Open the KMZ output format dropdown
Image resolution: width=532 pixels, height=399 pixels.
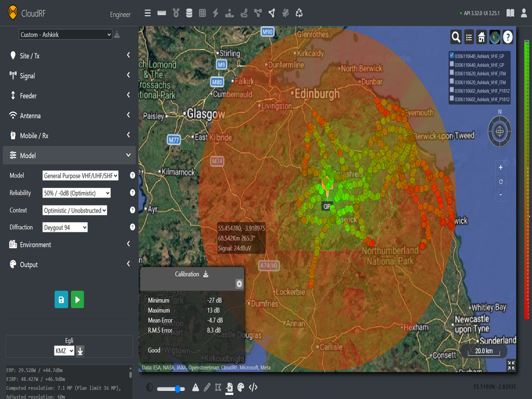point(63,351)
